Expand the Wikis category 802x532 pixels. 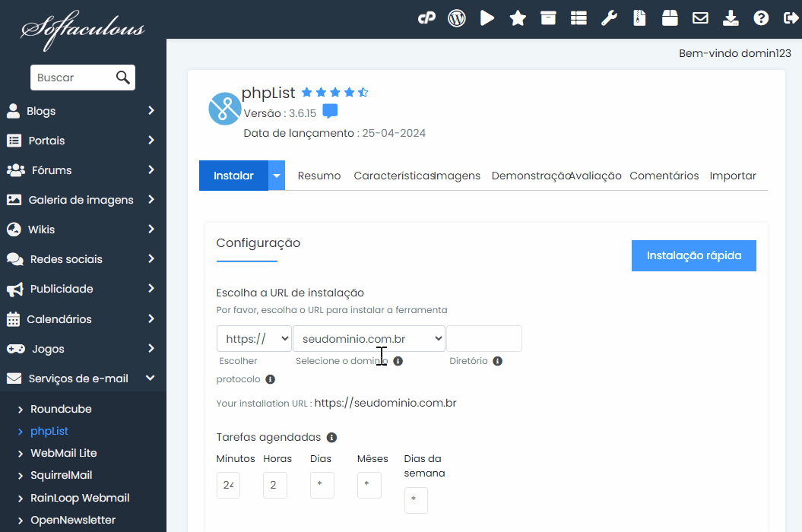pos(83,230)
